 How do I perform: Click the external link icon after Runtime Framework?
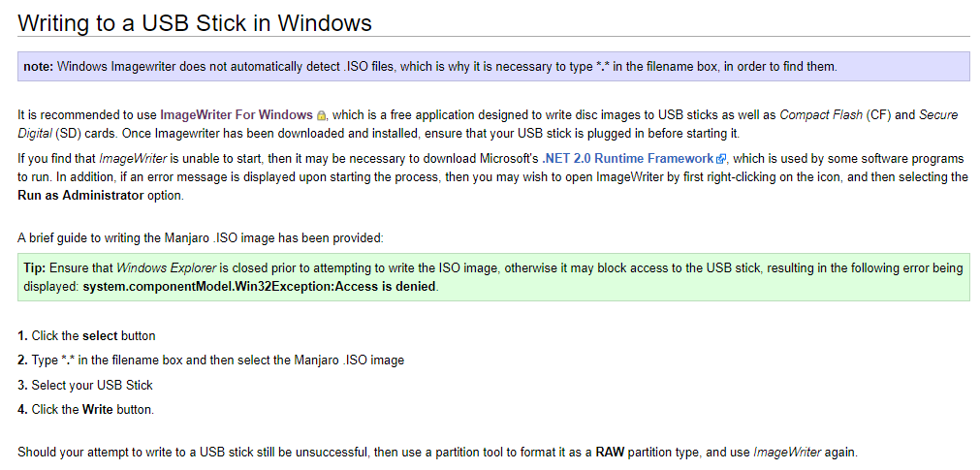tap(720, 159)
